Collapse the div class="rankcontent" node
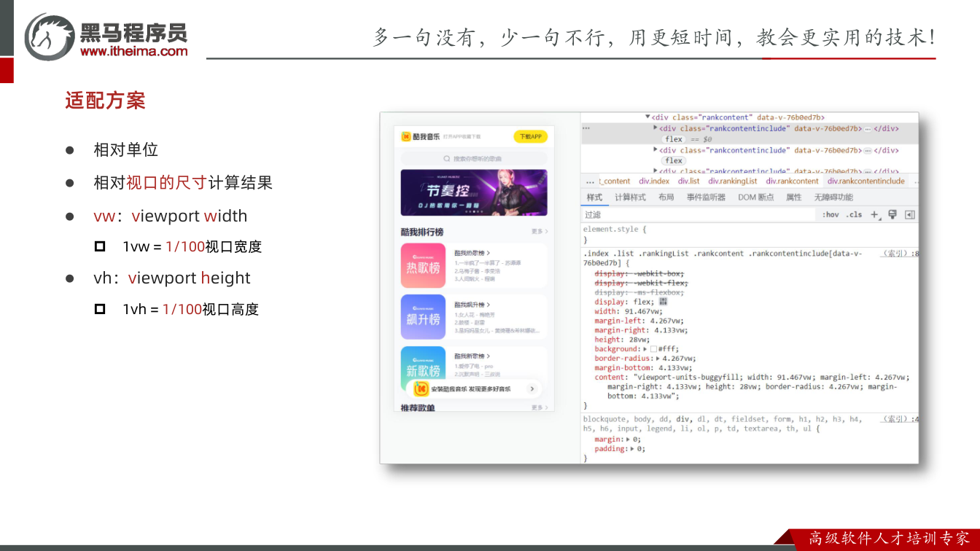 coord(647,117)
